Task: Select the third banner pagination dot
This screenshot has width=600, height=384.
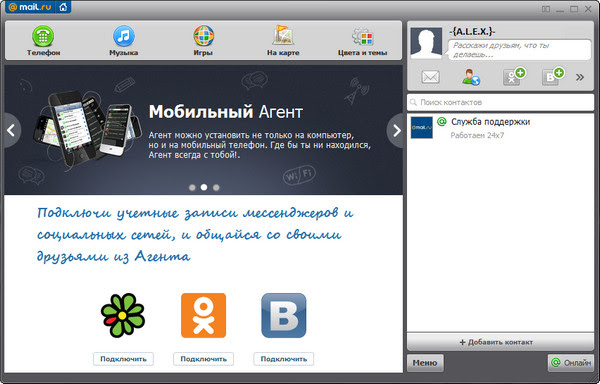Action: pos(216,187)
